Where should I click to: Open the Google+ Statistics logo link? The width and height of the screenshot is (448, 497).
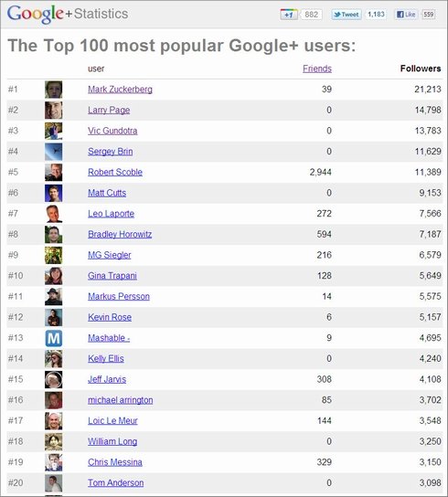[x=68, y=14]
